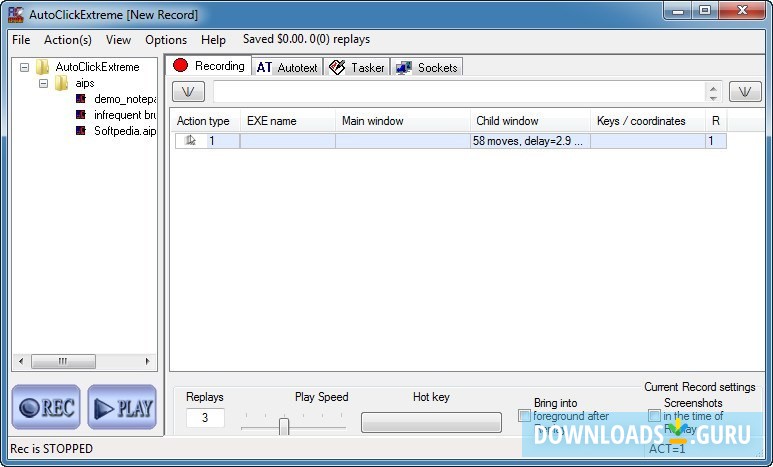Open the Action(s) menu
Image resolution: width=773 pixels, height=467 pixels.
[x=68, y=39]
